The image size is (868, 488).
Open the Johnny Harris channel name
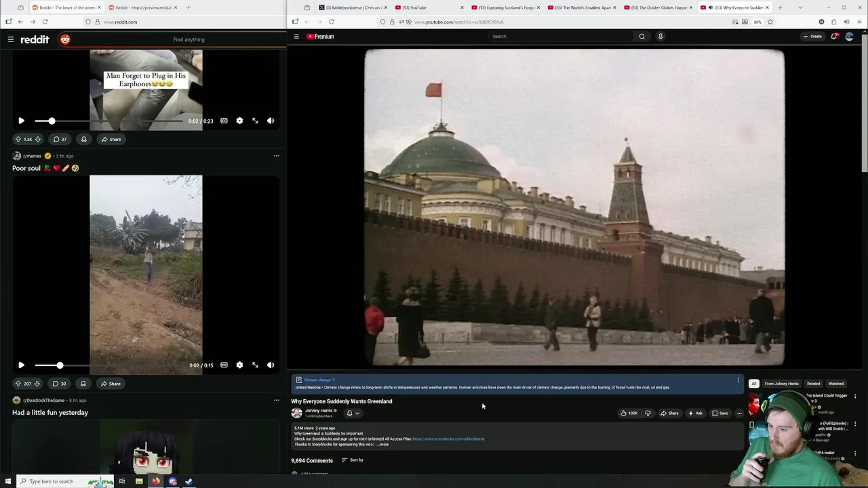coord(319,411)
